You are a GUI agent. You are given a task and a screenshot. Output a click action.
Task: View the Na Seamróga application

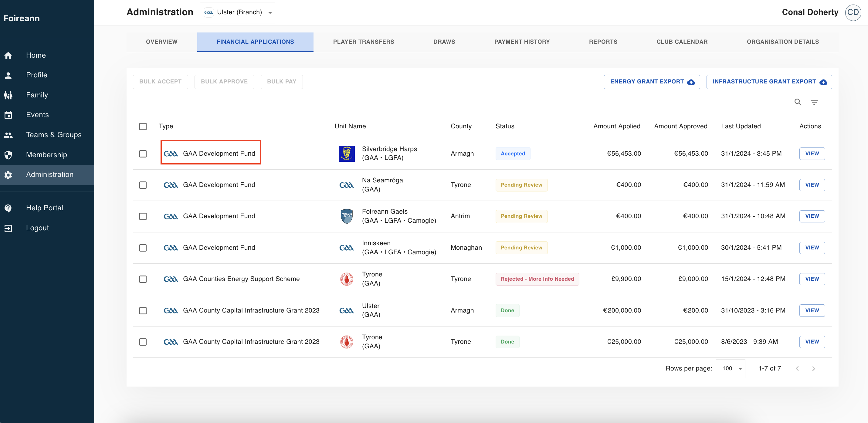(812, 185)
